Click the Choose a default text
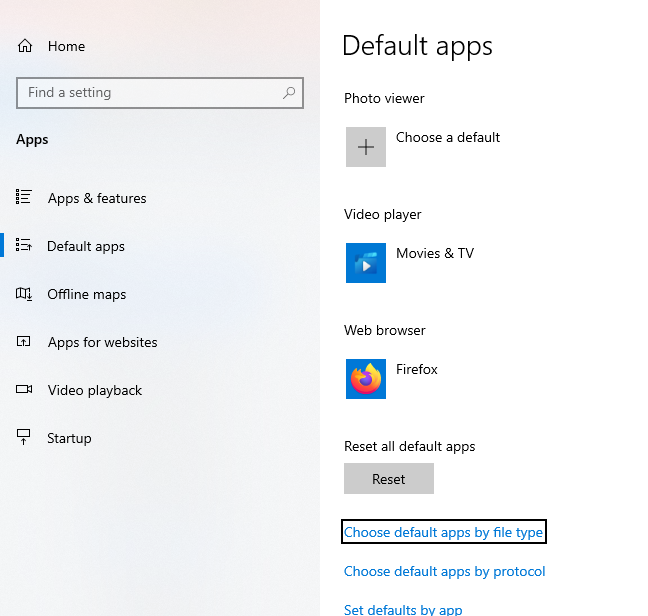Screen dimensions: 648x616 pos(448,137)
